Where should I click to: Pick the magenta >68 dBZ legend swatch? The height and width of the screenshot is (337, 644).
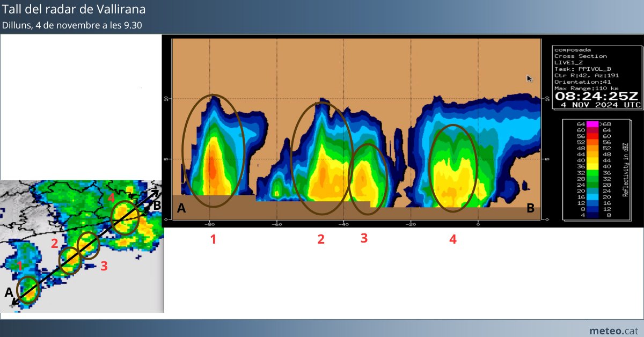(592, 124)
